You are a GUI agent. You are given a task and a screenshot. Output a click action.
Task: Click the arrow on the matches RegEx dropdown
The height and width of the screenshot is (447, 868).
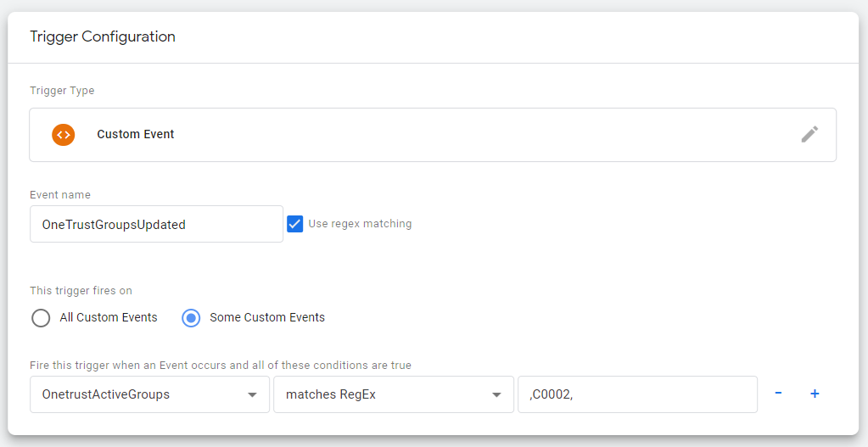pos(496,395)
